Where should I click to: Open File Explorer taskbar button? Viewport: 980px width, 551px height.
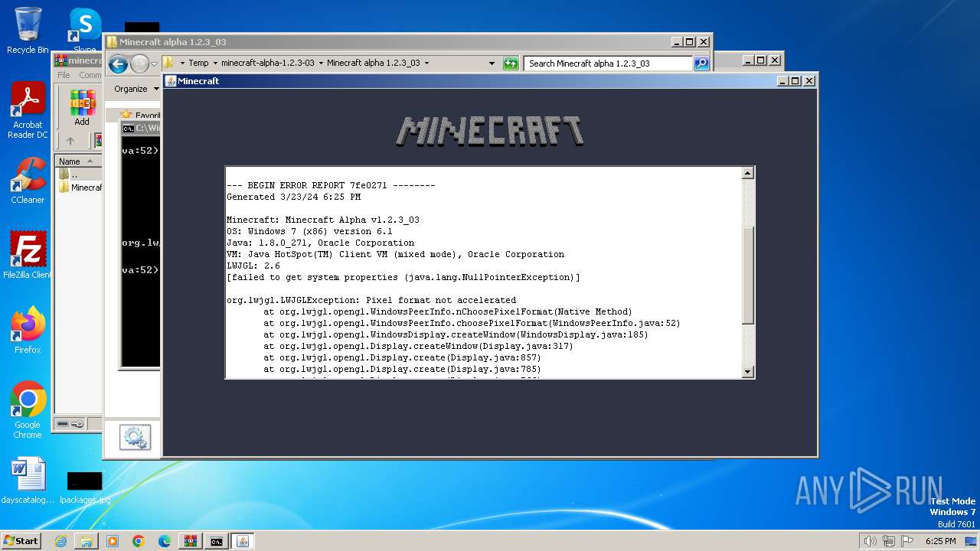pos(87,541)
